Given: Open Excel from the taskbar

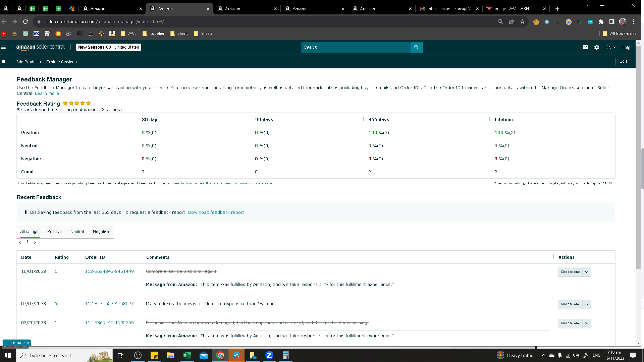Looking at the screenshot, I should pos(187,355).
